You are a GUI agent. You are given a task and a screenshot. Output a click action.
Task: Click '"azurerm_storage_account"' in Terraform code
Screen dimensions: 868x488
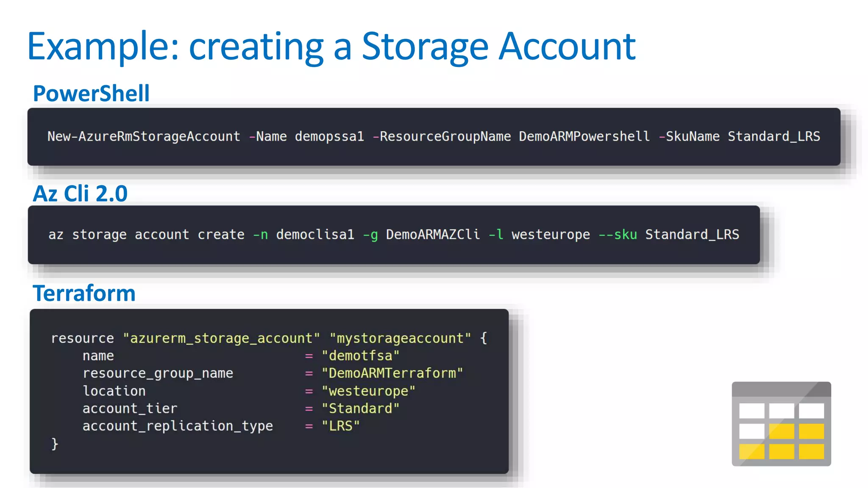tap(221, 338)
